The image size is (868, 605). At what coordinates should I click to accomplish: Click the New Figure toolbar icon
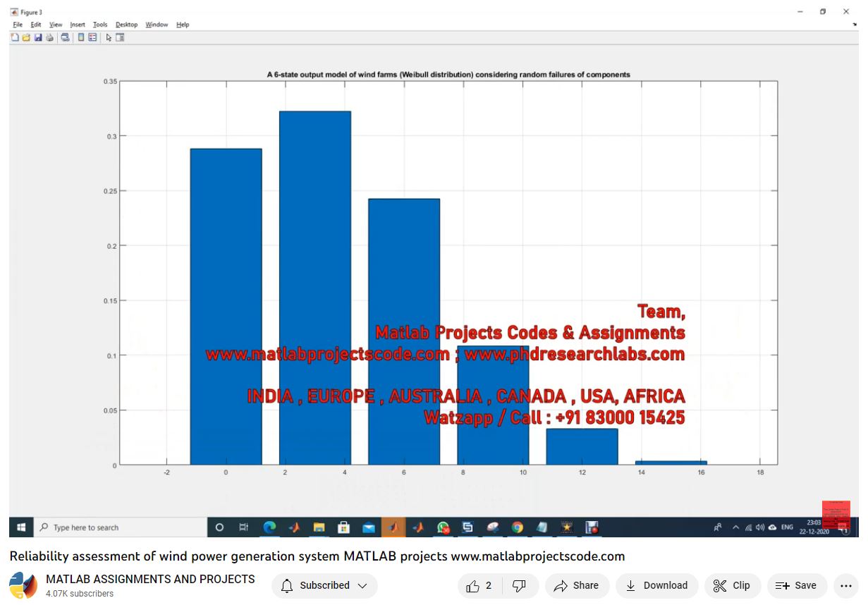[15, 37]
